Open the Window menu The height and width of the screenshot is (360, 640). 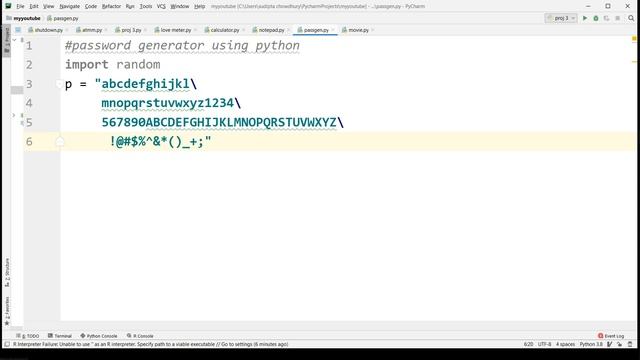click(x=180, y=7)
